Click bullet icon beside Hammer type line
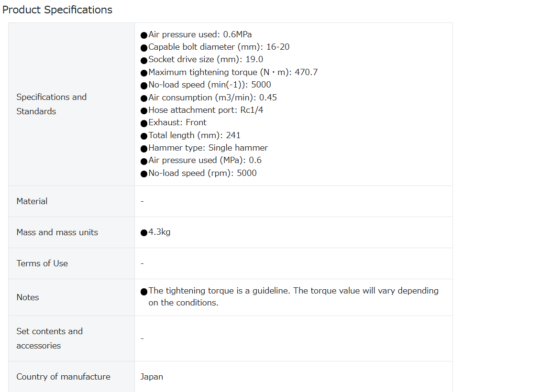The height and width of the screenshot is (392, 551). (143, 149)
